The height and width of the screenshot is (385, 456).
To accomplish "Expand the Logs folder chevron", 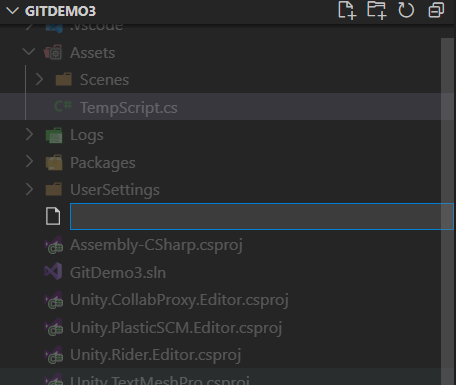I will coord(29,134).
